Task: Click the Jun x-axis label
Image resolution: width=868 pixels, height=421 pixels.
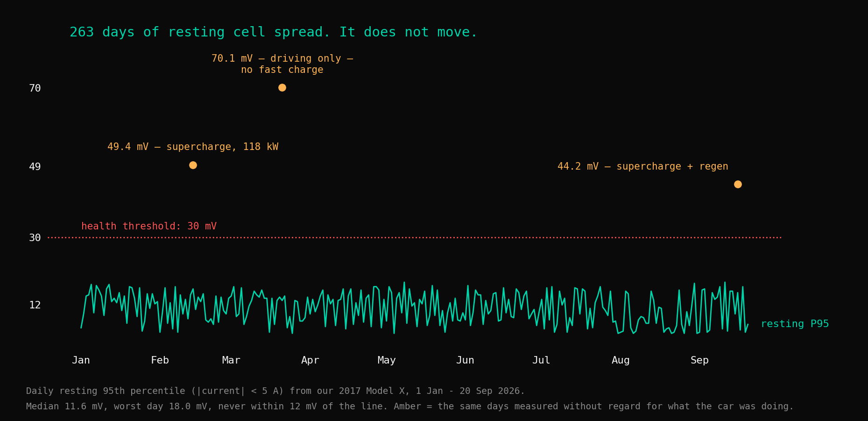Action: (465, 360)
